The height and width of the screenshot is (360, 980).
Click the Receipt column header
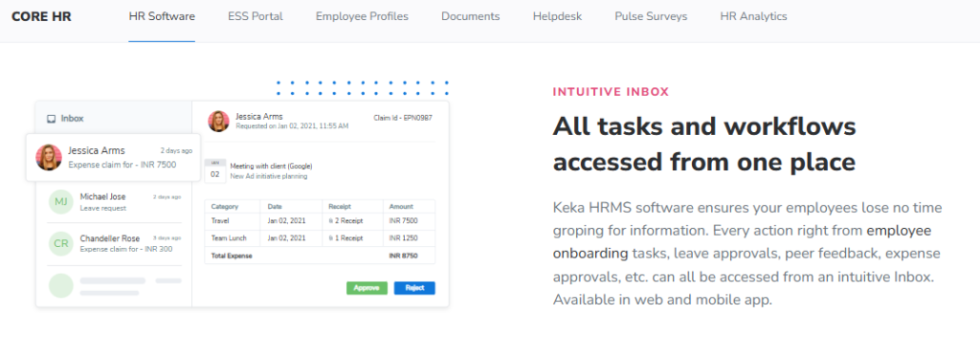coord(340,206)
